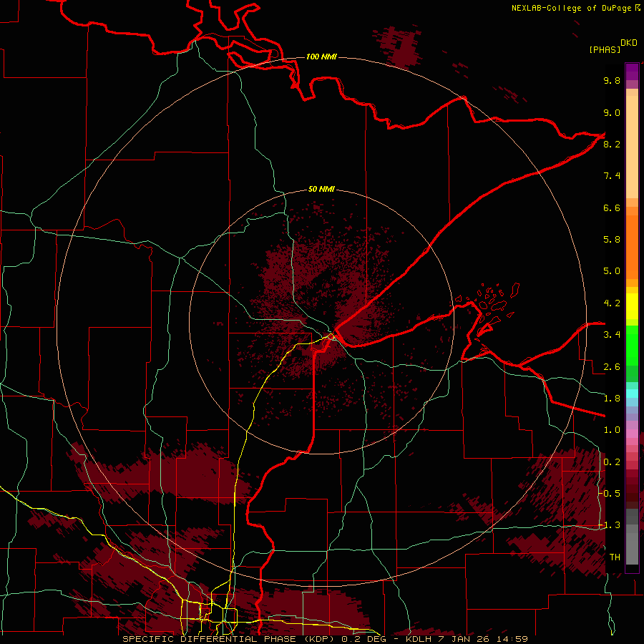
Task: Click the [PHAS] units label
Action: click(x=605, y=50)
